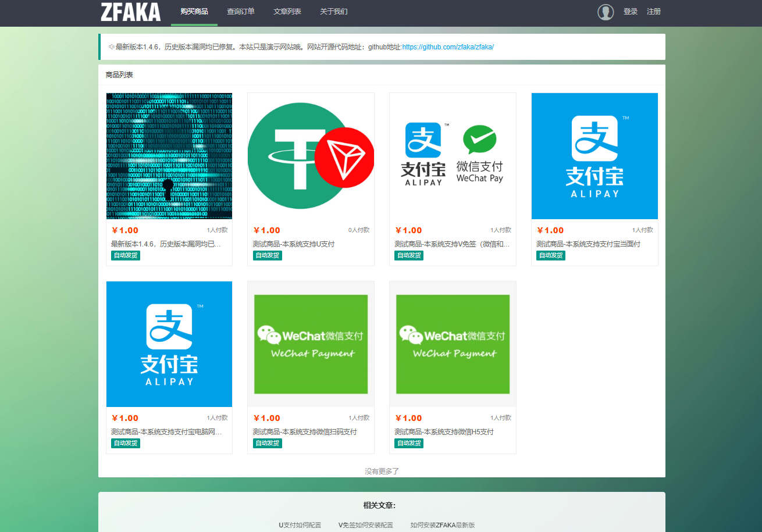Click the 登录 link
The image size is (762, 532).
(x=630, y=11)
